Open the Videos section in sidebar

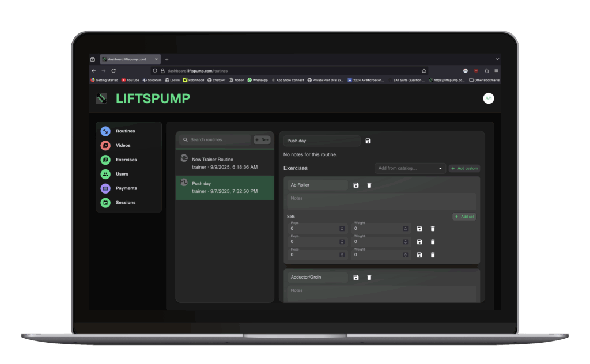click(123, 146)
